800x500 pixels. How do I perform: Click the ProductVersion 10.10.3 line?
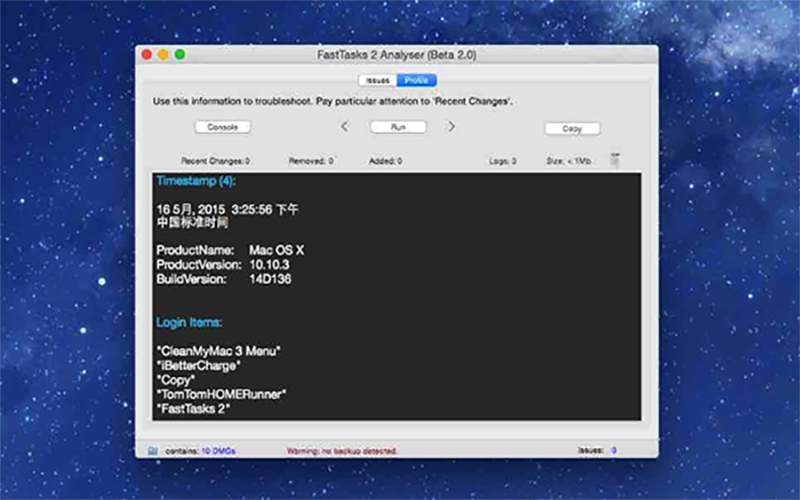pos(223,265)
